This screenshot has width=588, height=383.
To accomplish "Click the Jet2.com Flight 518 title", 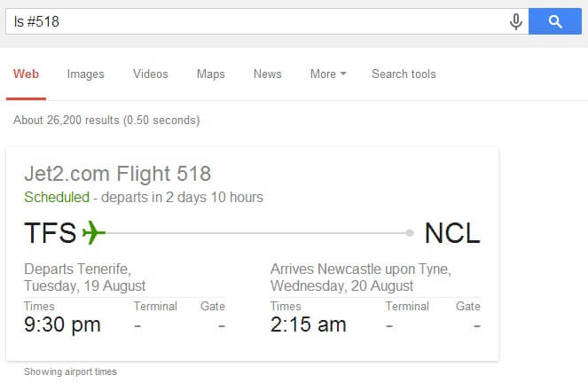I will point(117,174).
